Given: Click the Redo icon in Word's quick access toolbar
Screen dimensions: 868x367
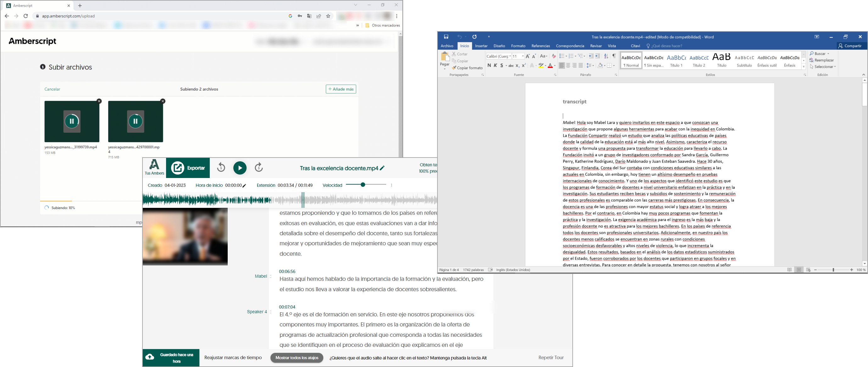Looking at the screenshot, I should (x=475, y=37).
